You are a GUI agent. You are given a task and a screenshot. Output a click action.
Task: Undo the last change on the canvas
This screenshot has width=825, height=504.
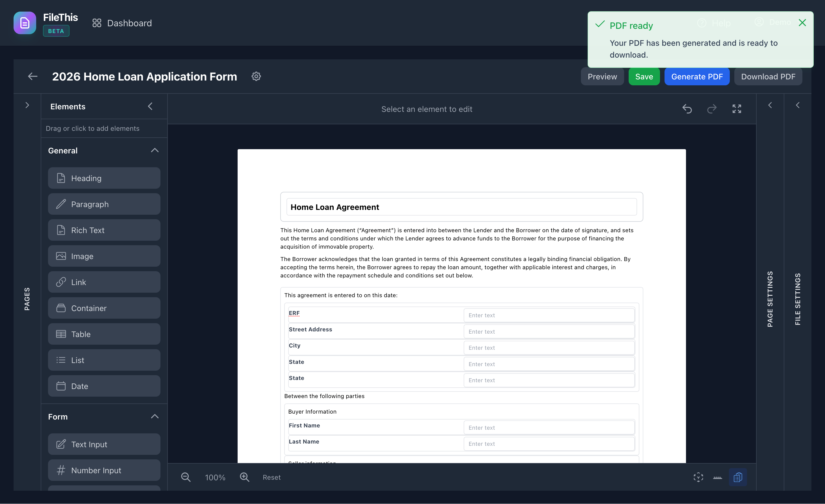(687, 109)
